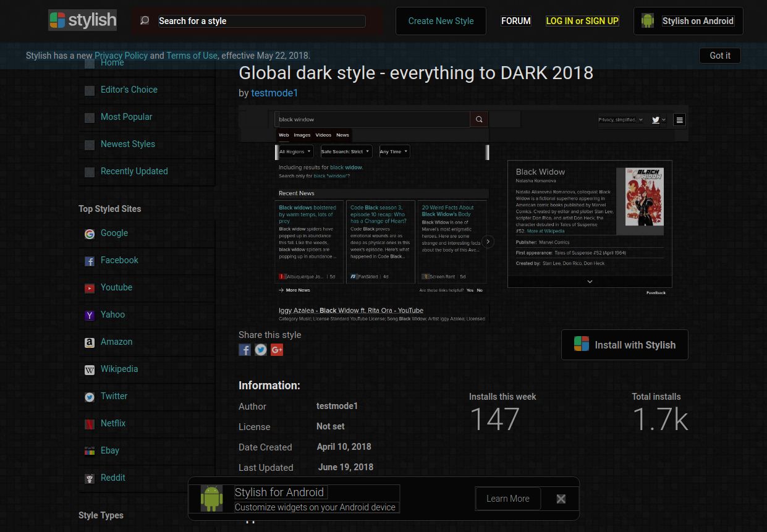Image resolution: width=767 pixels, height=532 pixels.
Task: Open Reddit styles link
Action: pos(113,478)
